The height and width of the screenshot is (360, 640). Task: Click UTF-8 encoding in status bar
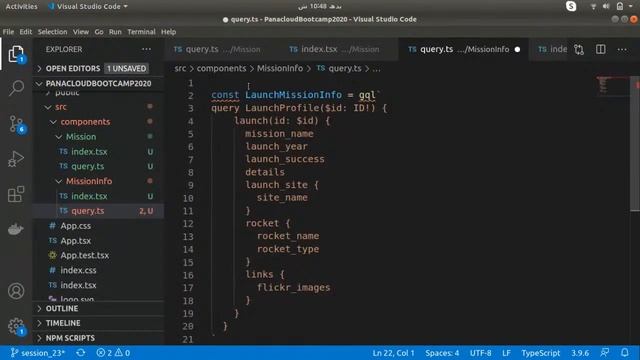[480, 353]
